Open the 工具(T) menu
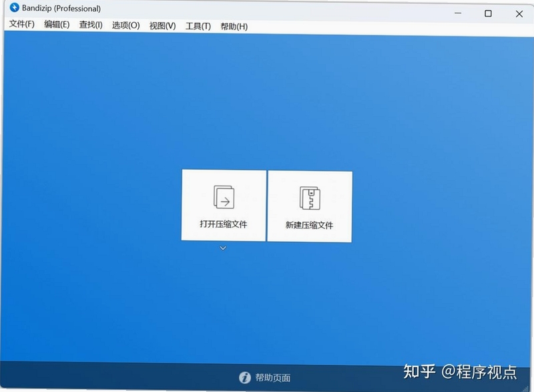The height and width of the screenshot is (392, 534). pyautogui.click(x=198, y=26)
